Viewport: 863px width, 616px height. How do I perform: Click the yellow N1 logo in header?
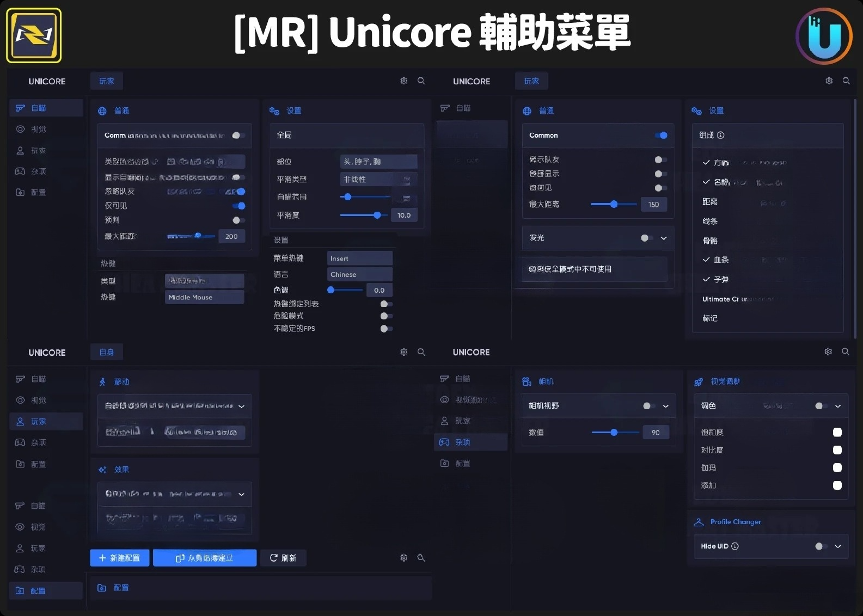coord(34,35)
